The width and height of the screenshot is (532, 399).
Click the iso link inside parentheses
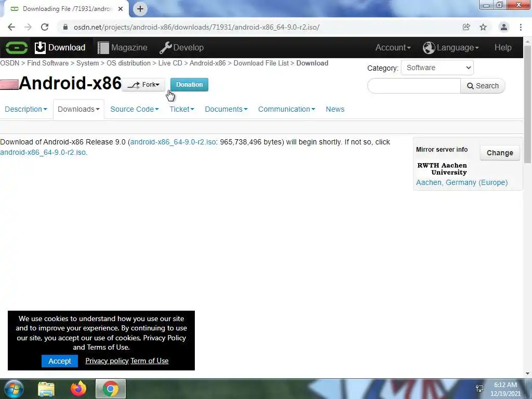pos(173,142)
